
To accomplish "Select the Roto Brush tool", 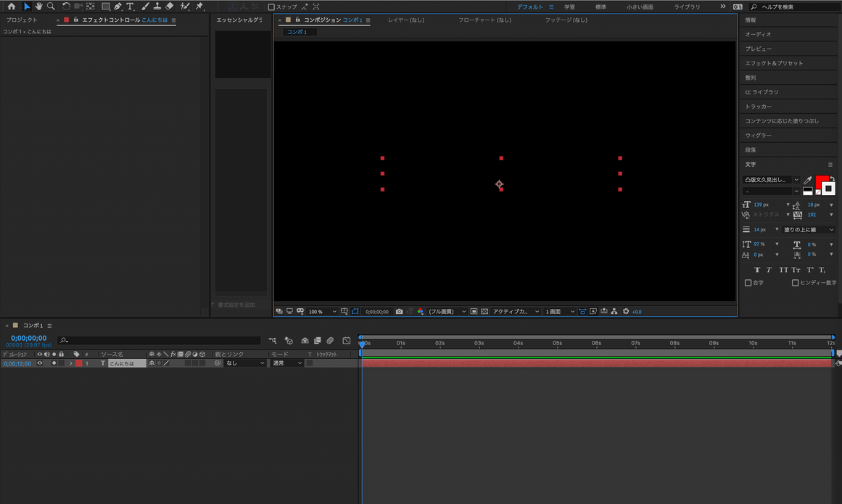I will pos(185,7).
